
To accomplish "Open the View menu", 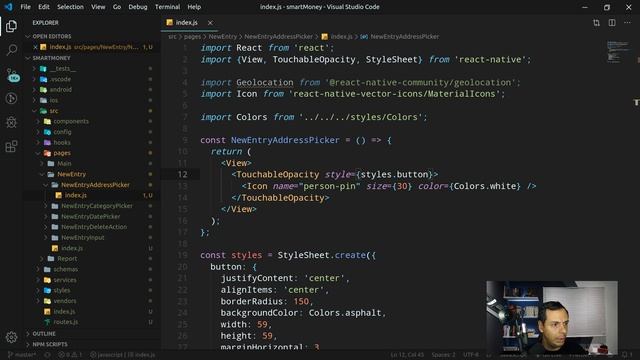I will [98, 7].
